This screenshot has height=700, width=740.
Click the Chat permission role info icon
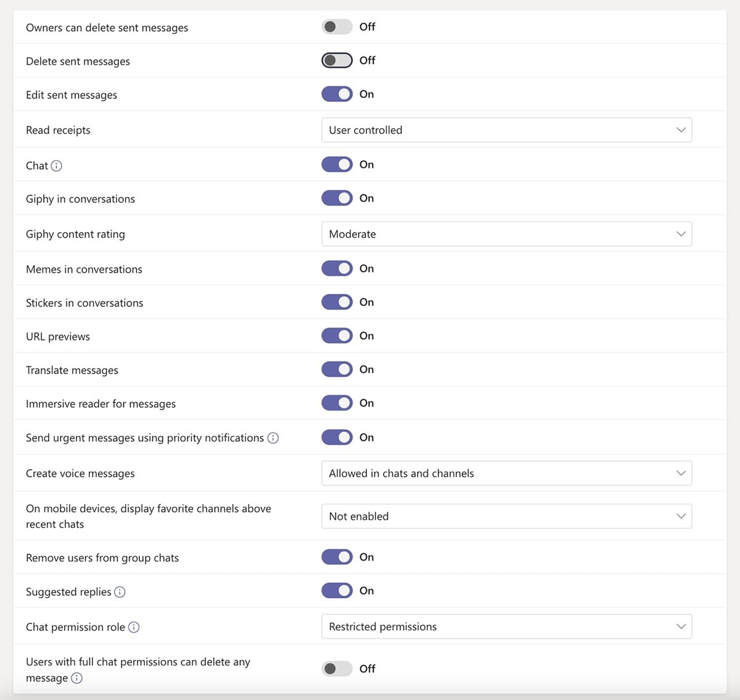tap(134, 627)
